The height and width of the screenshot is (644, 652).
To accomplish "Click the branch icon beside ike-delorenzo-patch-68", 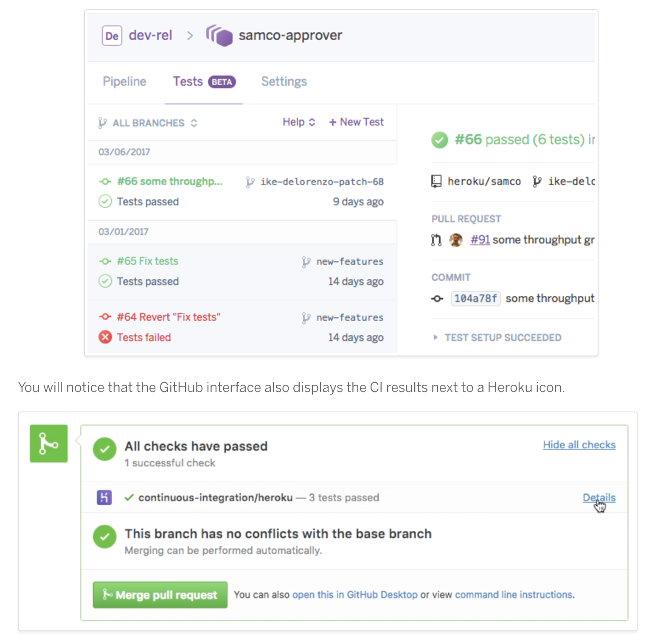I will (250, 182).
